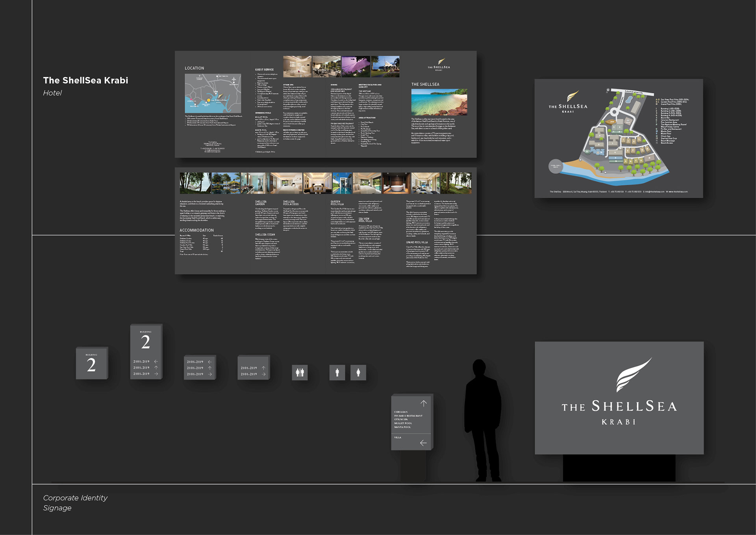The image size is (756, 535).
Task: Click the tall Building 2 sign with room arrows
Action: pos(146,351)
